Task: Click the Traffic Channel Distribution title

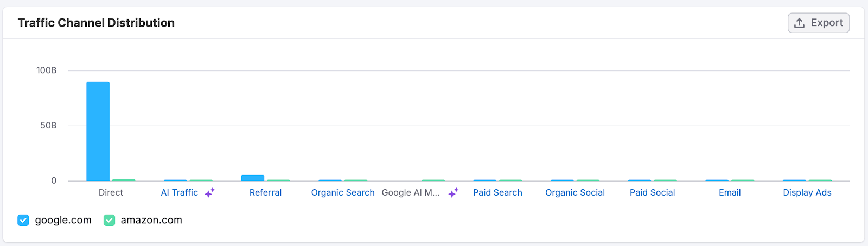Action: tap(96, 23)
